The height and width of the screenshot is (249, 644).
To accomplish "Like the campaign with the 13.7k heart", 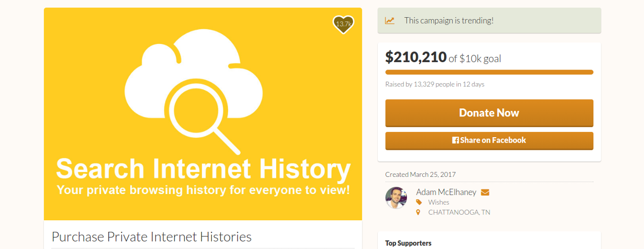I will tap(344, 24).
